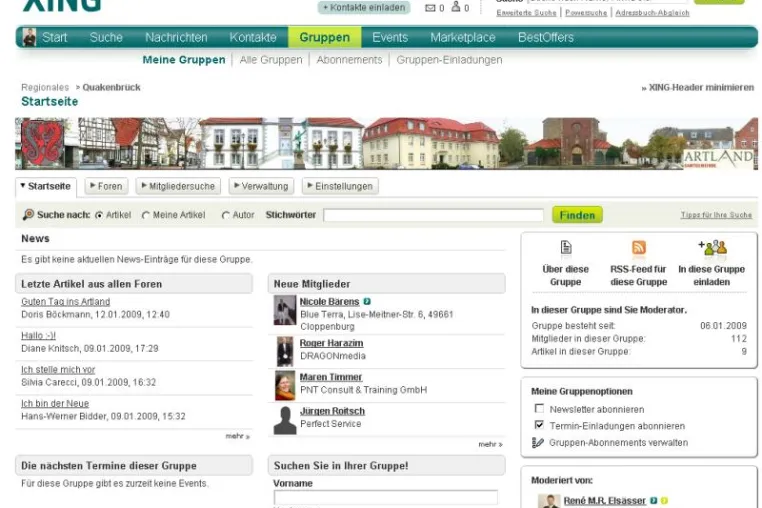
Task: Collapse the Startseite group tab
Action: 46,186
